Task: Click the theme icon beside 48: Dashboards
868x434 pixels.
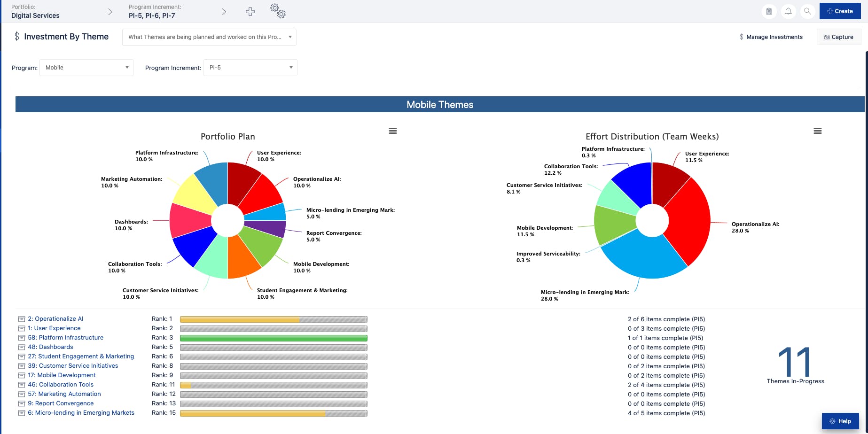Action: (x=22, y=347)
